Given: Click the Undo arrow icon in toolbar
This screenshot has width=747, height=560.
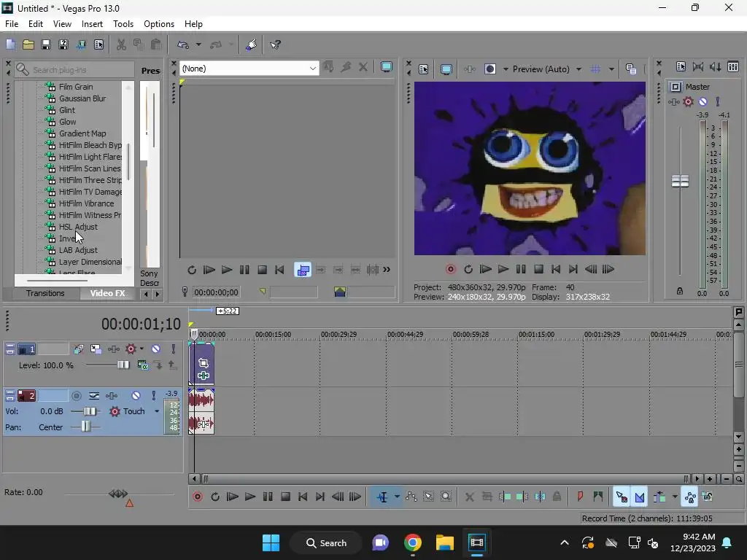Looking at the screenshot, I should tap(183, 44).
